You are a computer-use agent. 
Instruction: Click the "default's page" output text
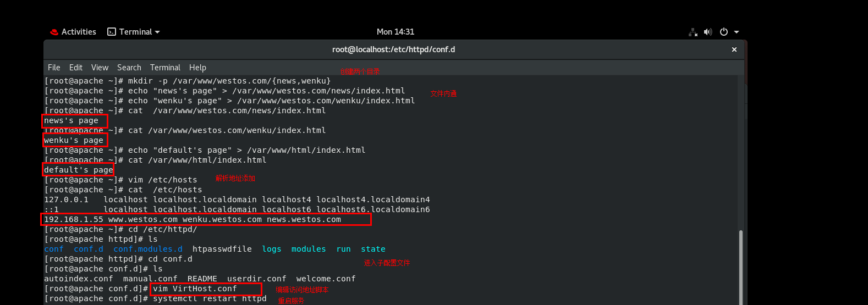pyautogui.click(x=79, y=170)
